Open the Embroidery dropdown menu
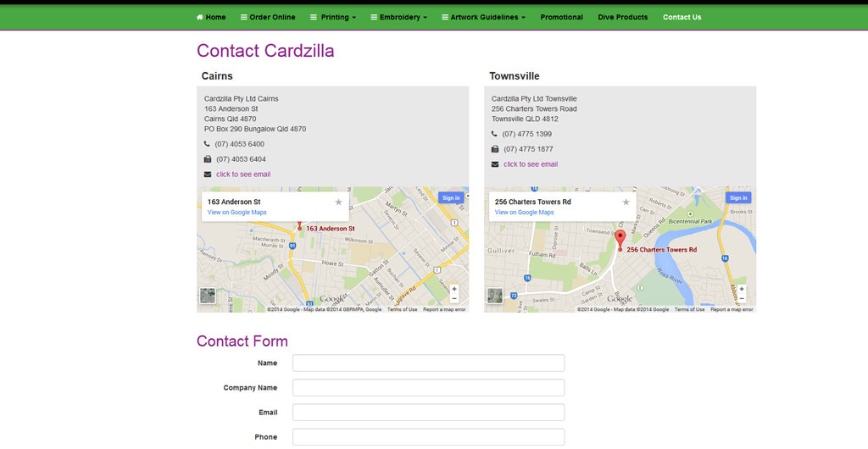Image resolution: width=868 pixels, height=449 pixels. point(398,17)
